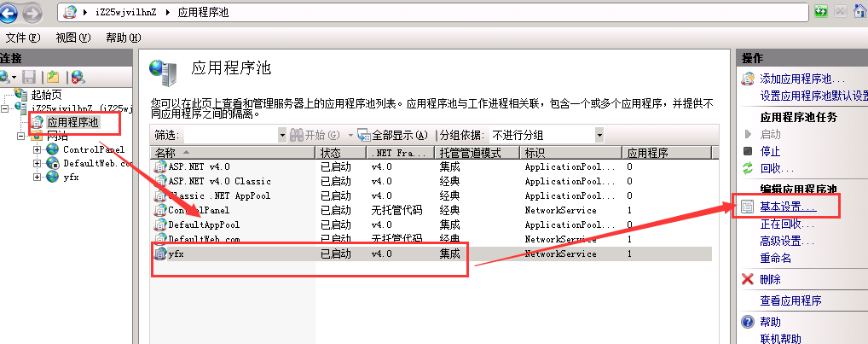This screenshot has width=868, height=344.
Task: Expand the yfx site node in tree
Action: tap(38, 178)
